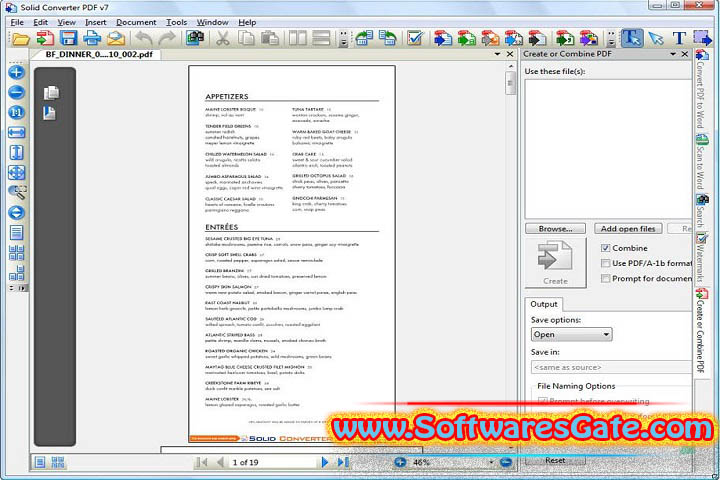Screen dimensions: 720x480
Task: Expand the second toolbar overflow chevron
Action: 611,40
